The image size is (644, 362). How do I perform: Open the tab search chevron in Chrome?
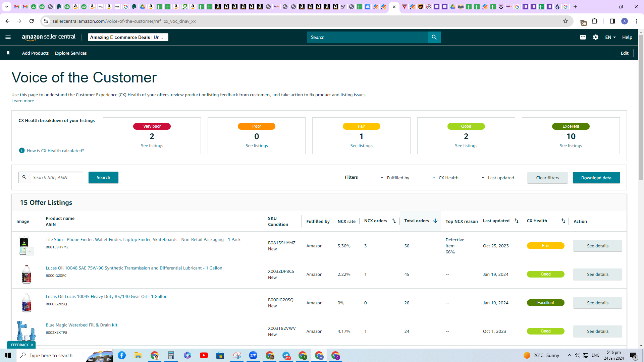pos(6,6)
